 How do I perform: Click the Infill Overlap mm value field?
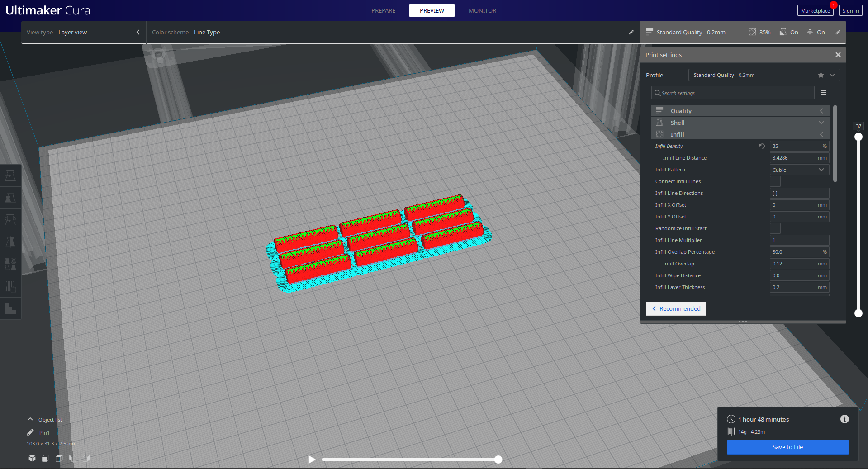click(x=799, y=264)
